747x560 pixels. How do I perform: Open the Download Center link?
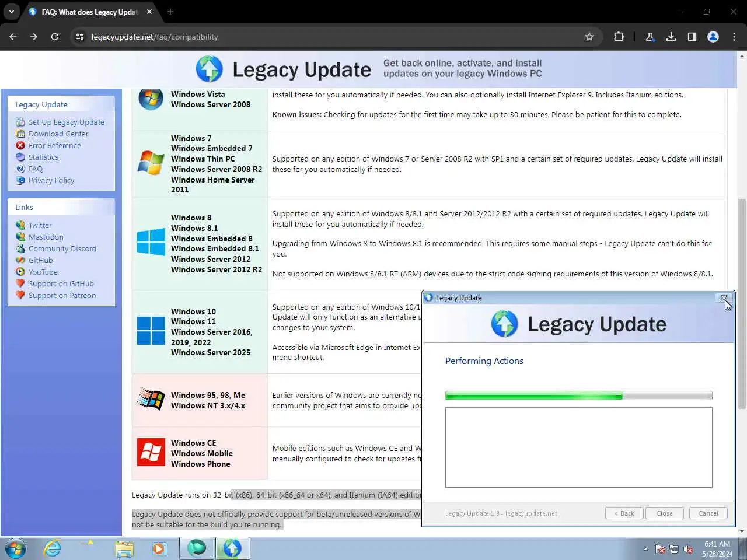58,134
